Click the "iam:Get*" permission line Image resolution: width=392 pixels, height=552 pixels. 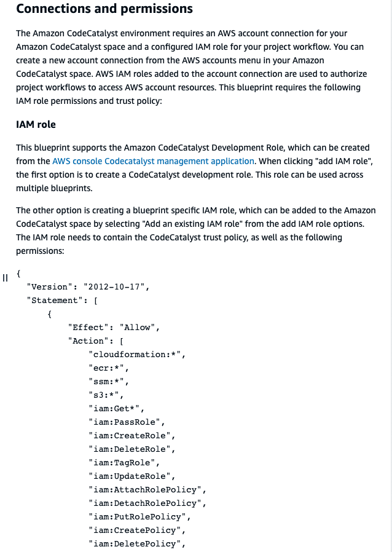coord(116,408)
